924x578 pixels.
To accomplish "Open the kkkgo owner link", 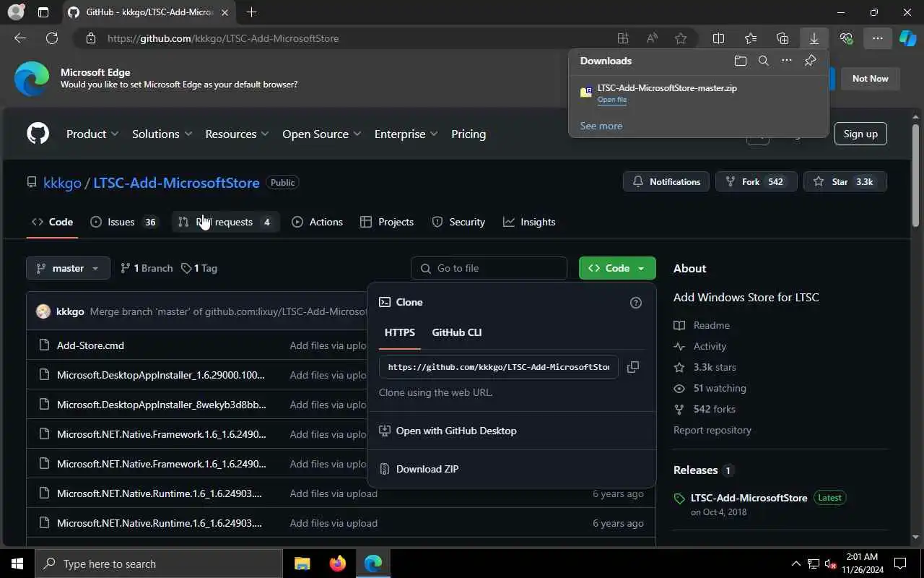I will pyautogui.click(x=62, y=183).
